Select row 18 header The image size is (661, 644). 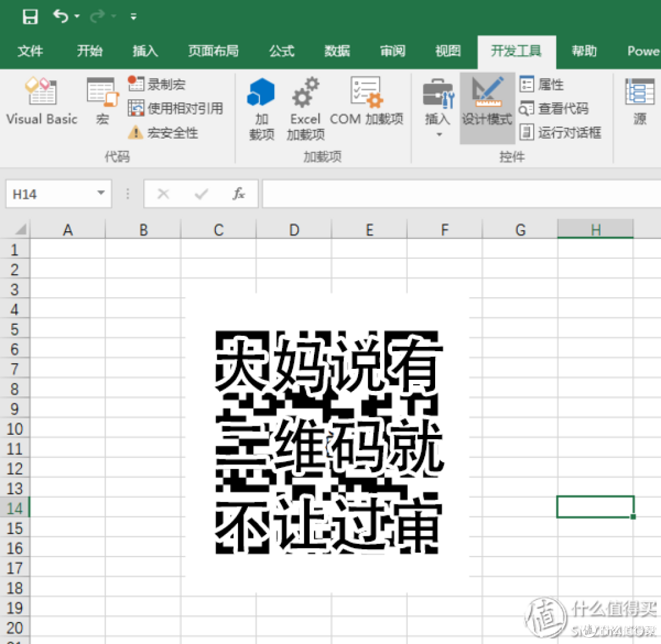pyautogui.click(x=14, y=588)
